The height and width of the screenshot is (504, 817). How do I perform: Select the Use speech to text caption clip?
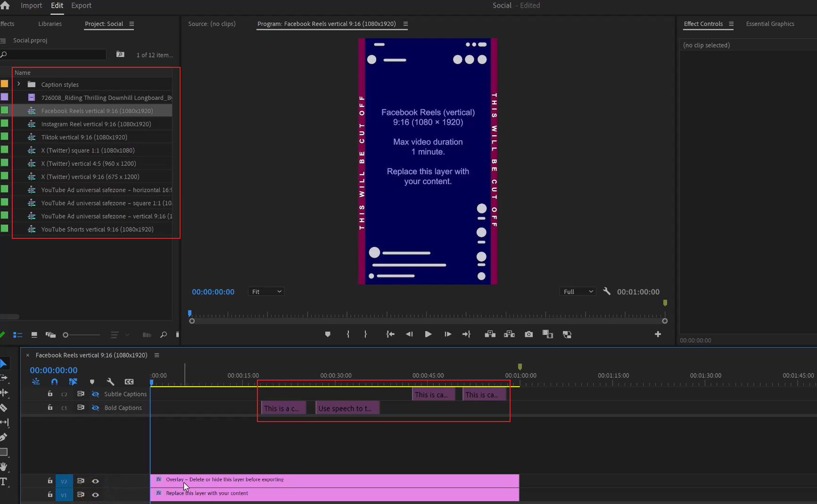coord(347,408)
